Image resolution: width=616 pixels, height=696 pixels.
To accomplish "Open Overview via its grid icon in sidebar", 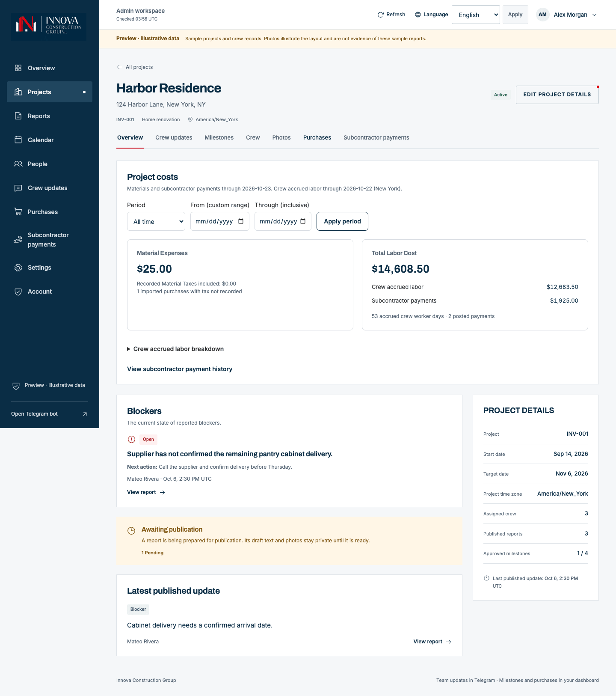I will point(18,68).
